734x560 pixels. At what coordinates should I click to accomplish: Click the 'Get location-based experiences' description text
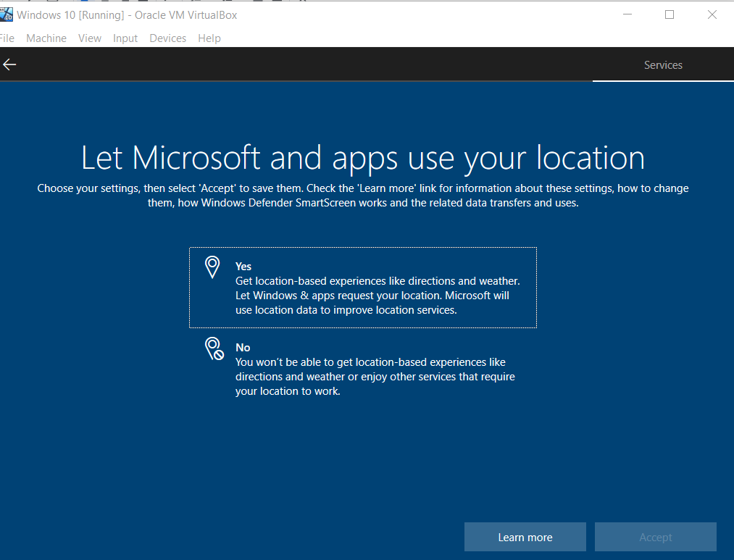point(378,295)
